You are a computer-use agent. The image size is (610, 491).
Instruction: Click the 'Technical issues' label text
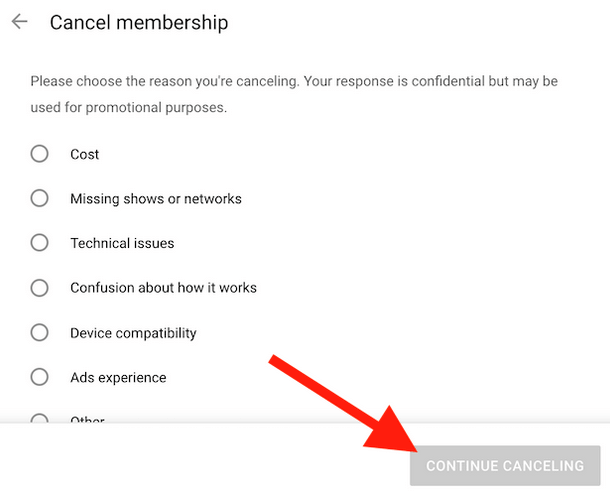coord(122,243)
